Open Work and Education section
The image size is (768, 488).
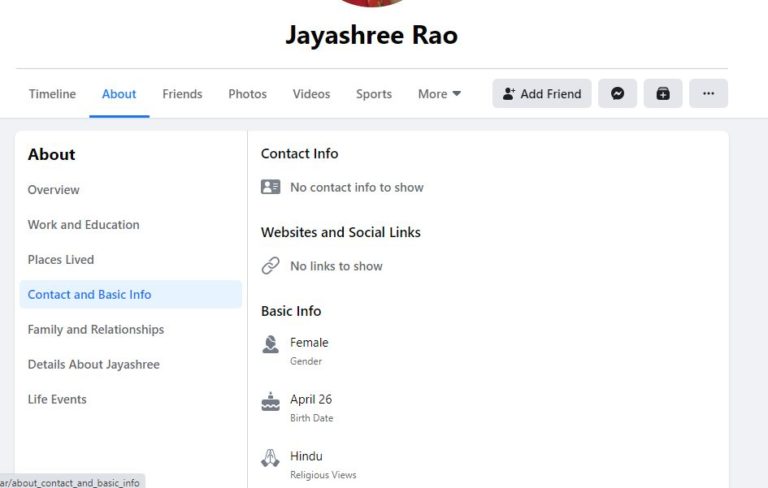84,225
